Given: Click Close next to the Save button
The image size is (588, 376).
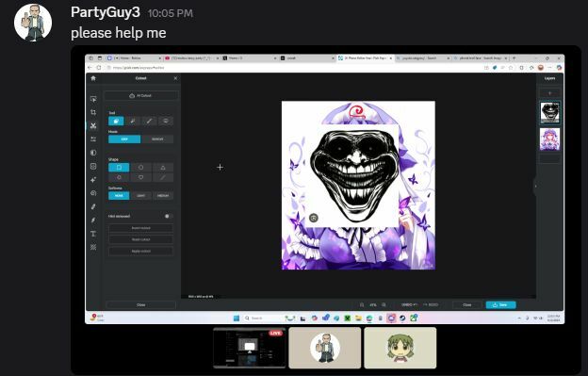Looking at the screenshot, I should coord(467,304).
